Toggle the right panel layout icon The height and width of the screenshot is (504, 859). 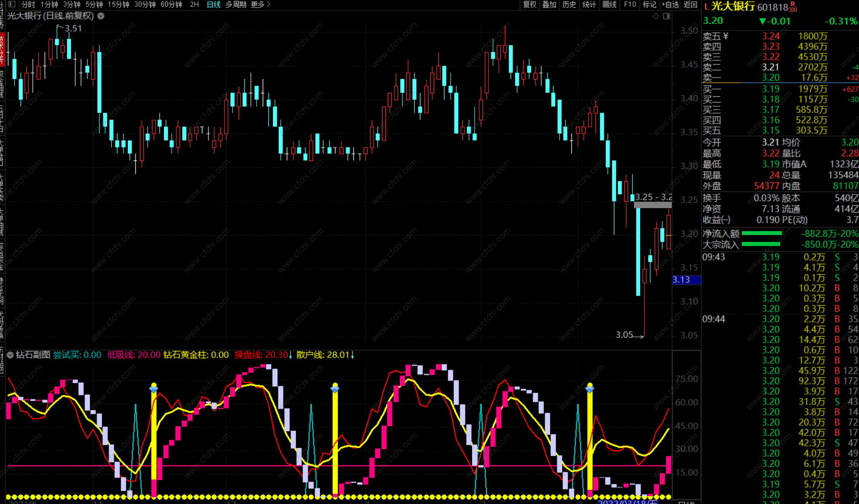click(x=667, y=16)
